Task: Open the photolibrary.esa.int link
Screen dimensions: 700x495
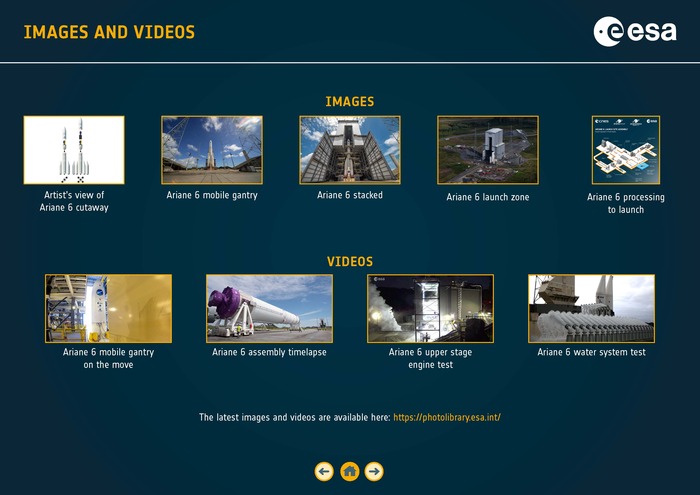Action: click(x=447, y=417)
